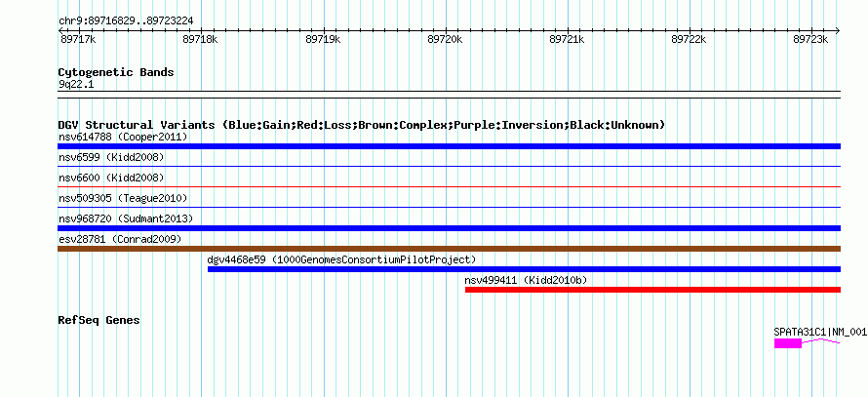Viewport: 868px width, 397px height.
Task: Open variant nsv614788 (Cooper2011) label
Action: pyautogui.click(x=123, y=137)
